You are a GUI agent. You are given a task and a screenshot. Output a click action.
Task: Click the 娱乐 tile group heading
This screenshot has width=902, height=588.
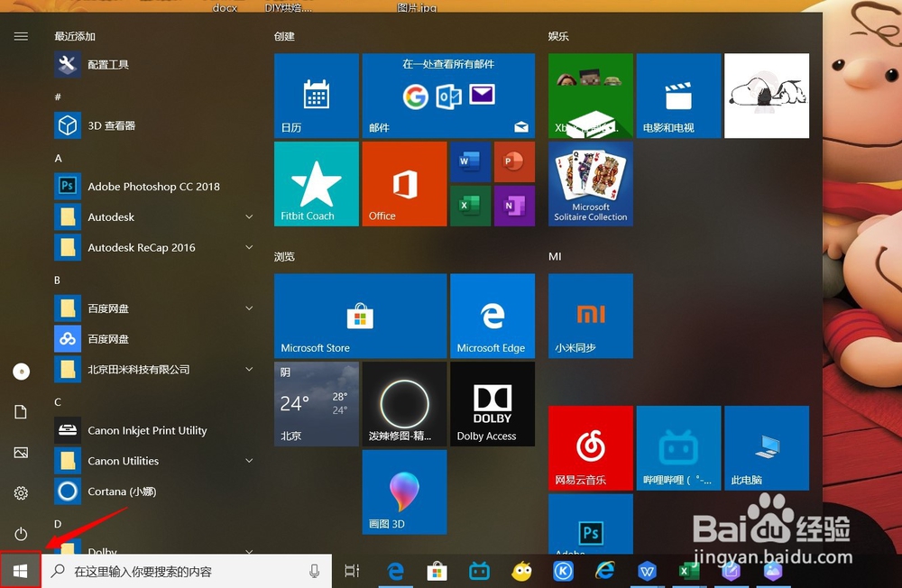[558, 36]
